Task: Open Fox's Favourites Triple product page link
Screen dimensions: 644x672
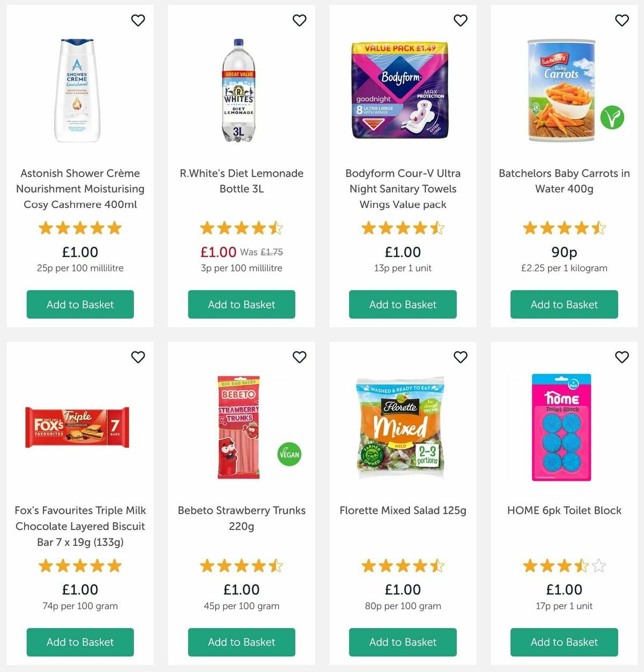Action: click(x=79, y=527)
